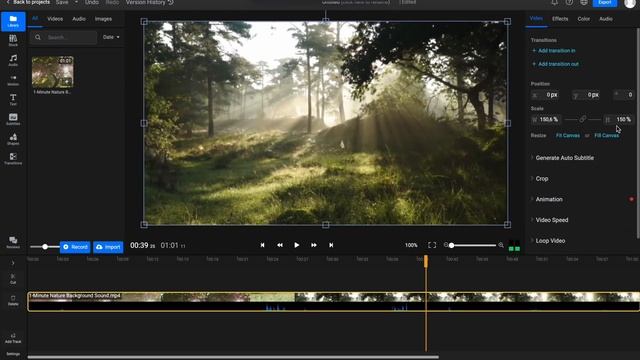Open the Motion panel in the sidebar

coord(13,80)
